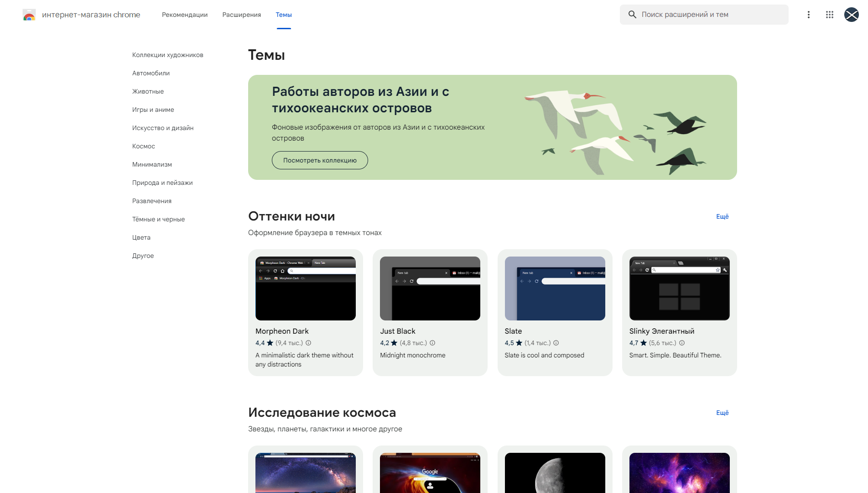
Task: Click the Оттенки ночи section heading
Action: (291, 216)
